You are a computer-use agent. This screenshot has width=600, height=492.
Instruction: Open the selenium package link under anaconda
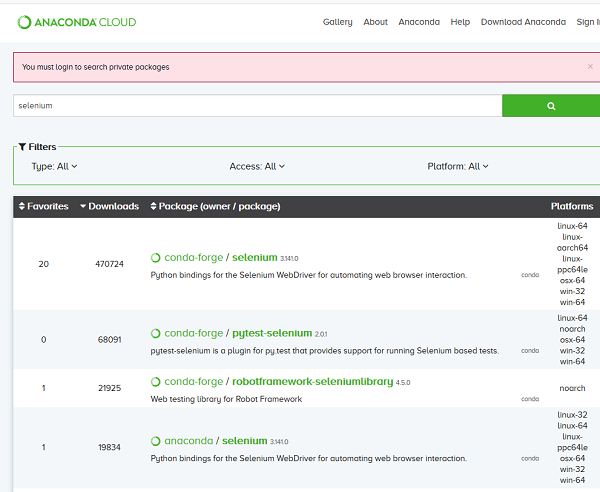245,441
